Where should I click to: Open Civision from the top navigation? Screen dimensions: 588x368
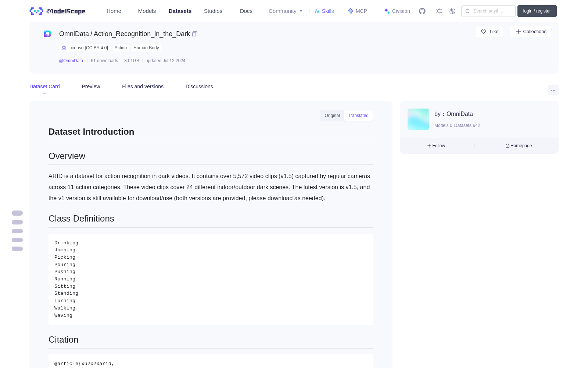pos(397,11)
